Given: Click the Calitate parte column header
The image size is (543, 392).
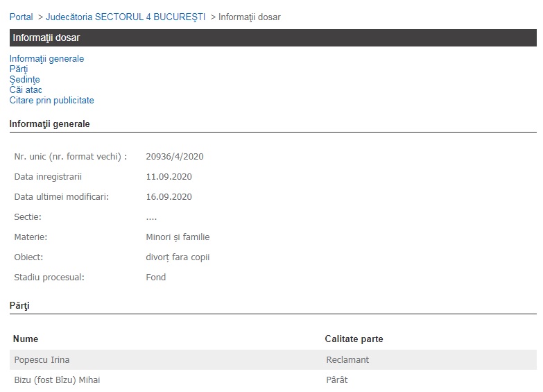Looking at the screenshot, I should tap(354, 339).
